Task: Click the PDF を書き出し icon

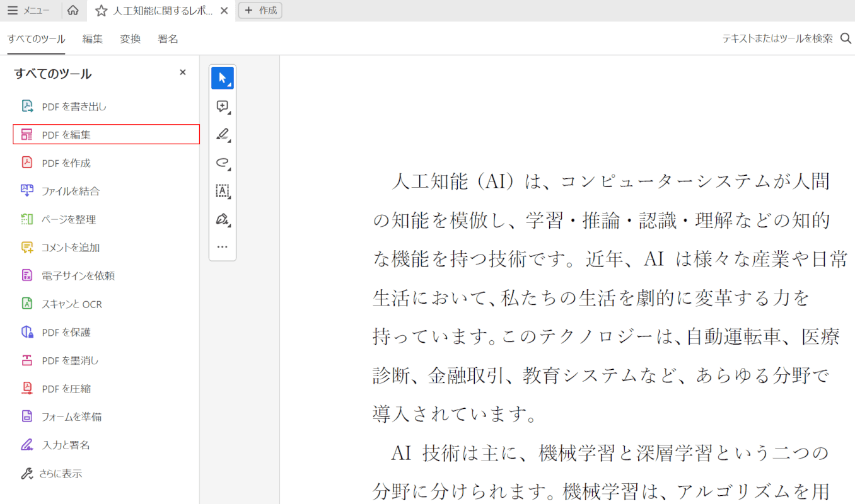Action: click(27, 106)
